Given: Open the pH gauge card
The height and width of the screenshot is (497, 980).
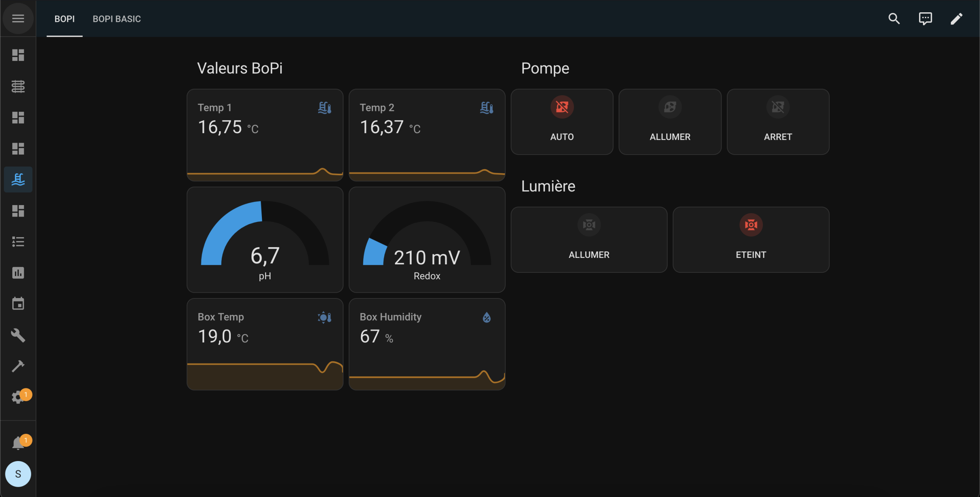Looking at the screenshot, I should (x=265, y=240).
